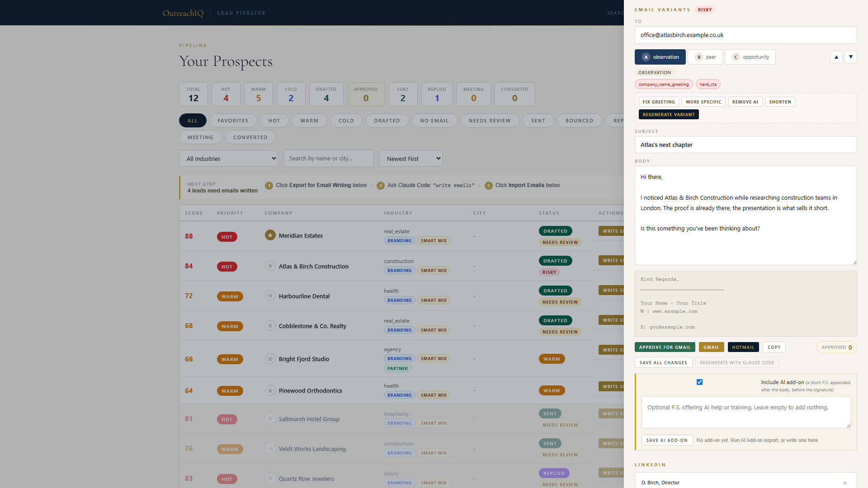The width and height of the screenshot is (868, 488).
Task: Copy the email with Copy button
Action: 774,347
